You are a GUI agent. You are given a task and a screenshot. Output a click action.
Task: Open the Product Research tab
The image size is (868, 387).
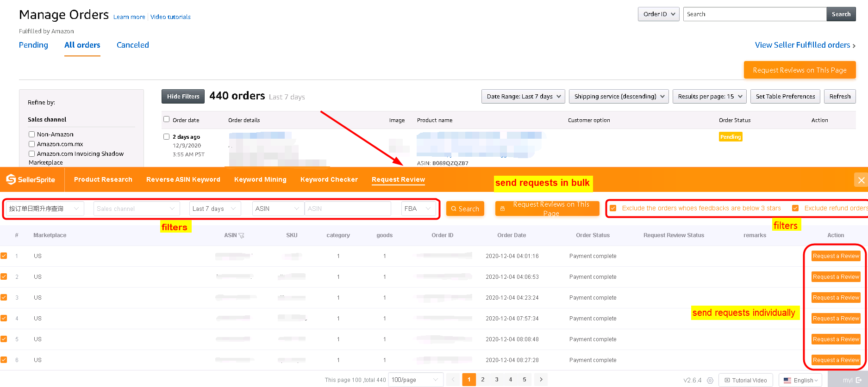[x=103, y=179]
